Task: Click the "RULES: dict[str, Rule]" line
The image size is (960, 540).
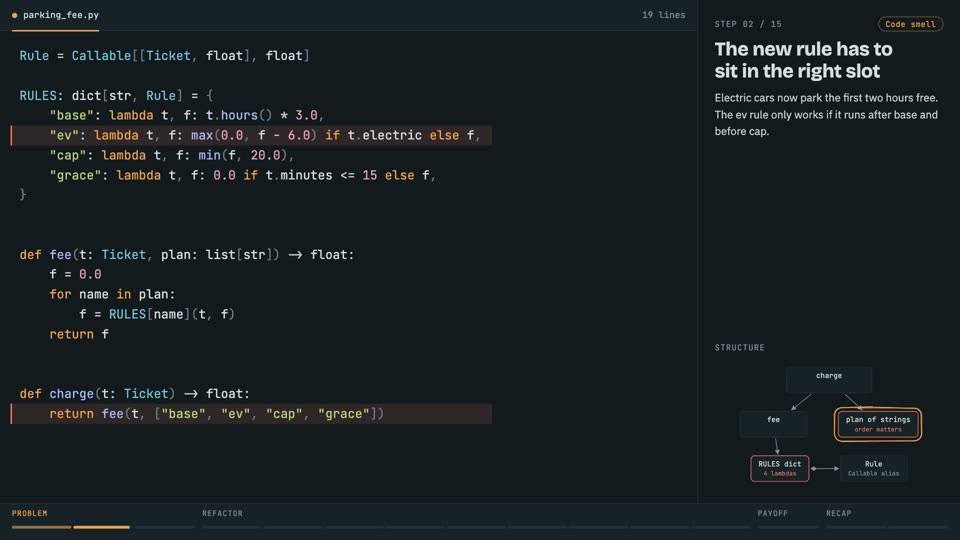Action: tap(116, 96)
